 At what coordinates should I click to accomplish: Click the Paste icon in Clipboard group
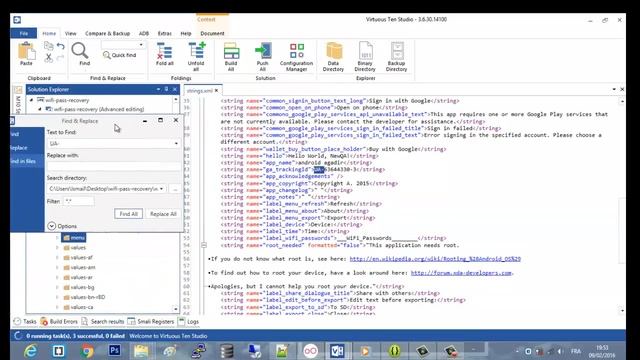coord(27,53)
